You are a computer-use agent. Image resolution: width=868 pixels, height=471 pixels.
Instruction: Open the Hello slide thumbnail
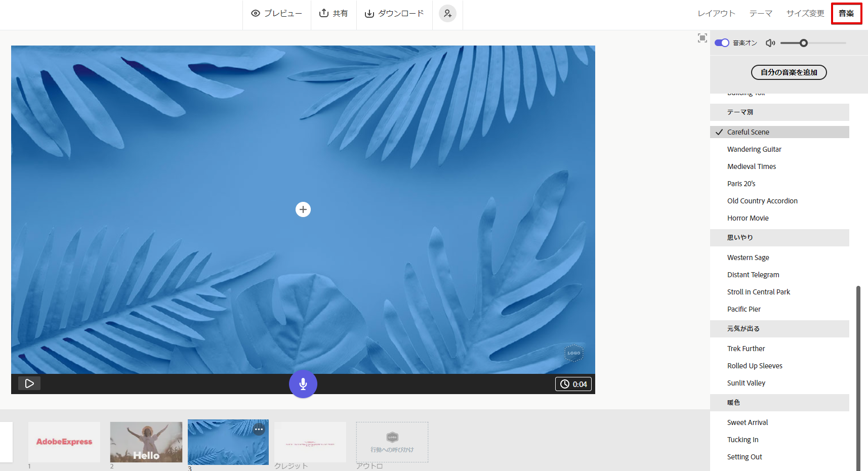pyautogui.click(x=146, y=442)
